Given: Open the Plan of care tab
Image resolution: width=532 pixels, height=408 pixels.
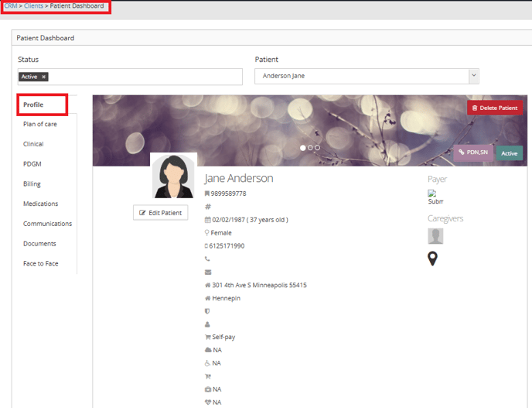Looking at the screenshot, I should 40,124.
